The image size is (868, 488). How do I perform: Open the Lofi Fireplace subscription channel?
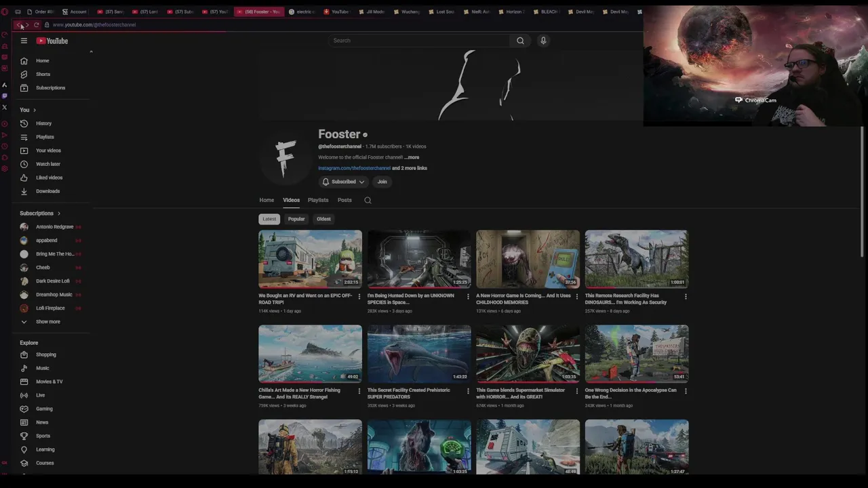[x=51, y=308]
